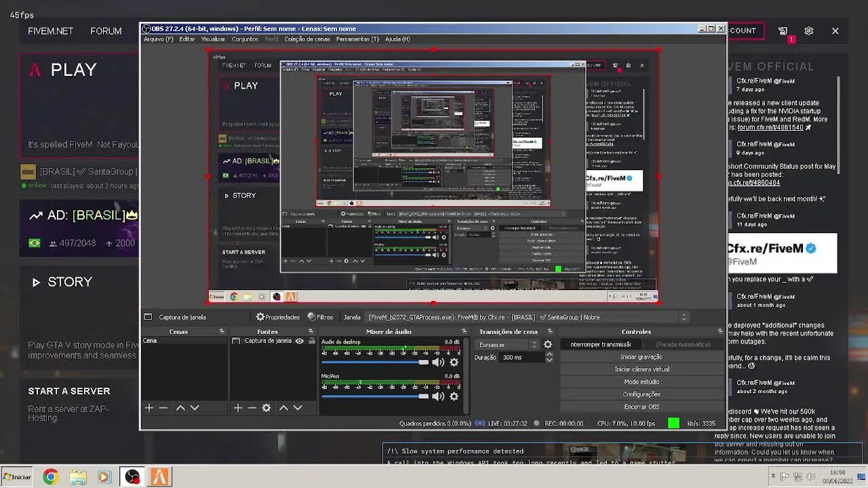Decrease Duração with down arrow
Image resolution: width=868 pixels, height=488 pixels.
tap(549, 360)
